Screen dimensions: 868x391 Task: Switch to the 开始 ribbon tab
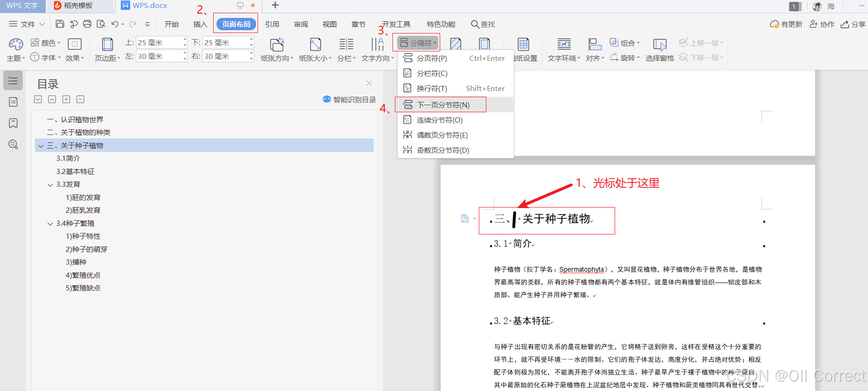(x=172, y=24)
